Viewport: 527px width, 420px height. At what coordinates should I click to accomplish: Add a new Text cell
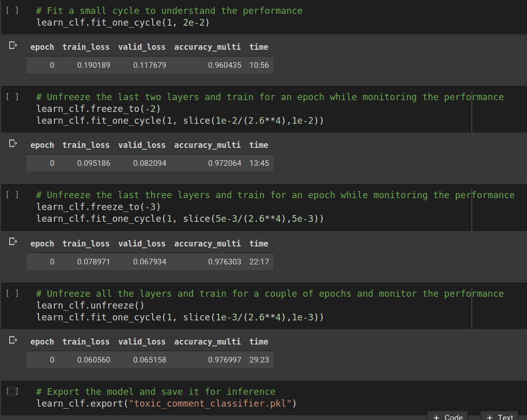coord(499,416)
